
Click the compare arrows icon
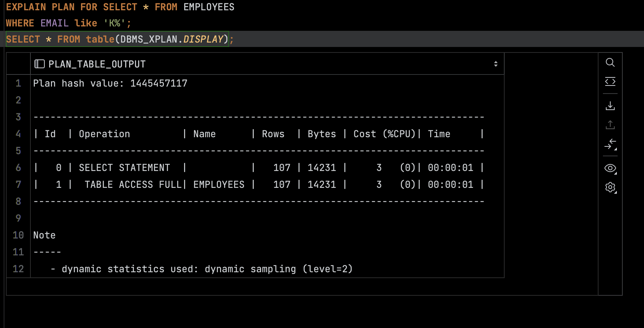(610, 144)
